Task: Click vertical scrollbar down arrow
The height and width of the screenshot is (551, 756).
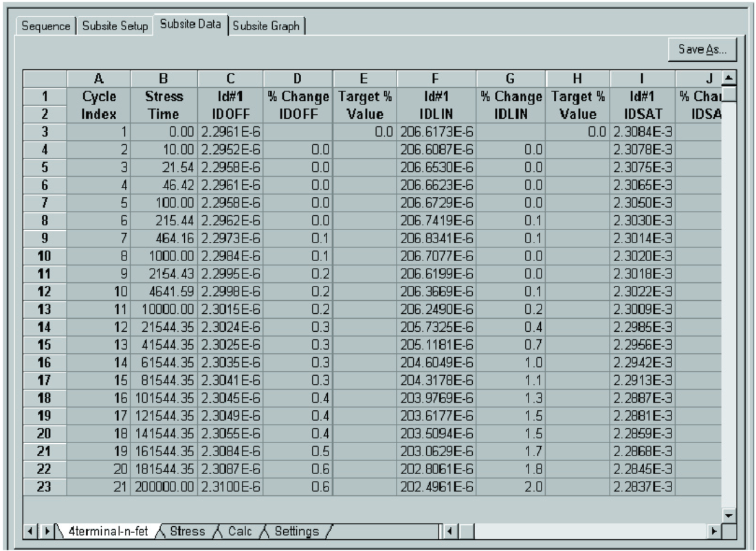Action: pos(729,516)
